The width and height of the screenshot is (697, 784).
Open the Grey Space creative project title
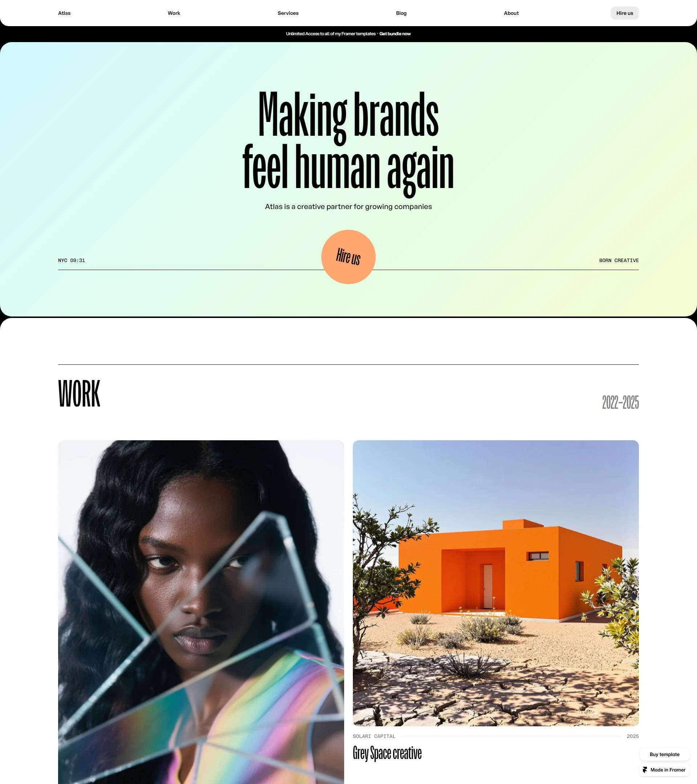(x=387, y=753)
